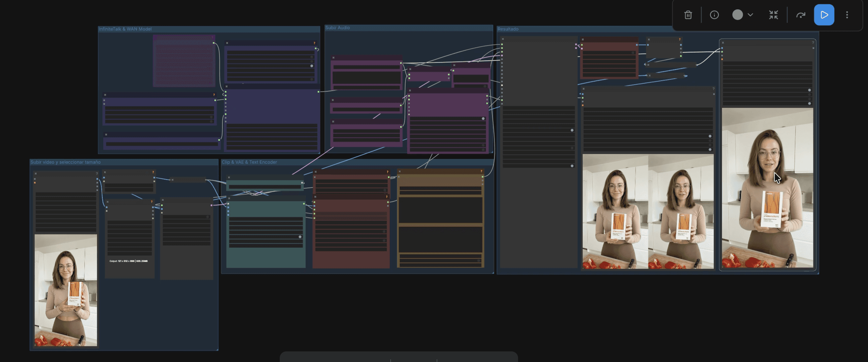This screenshot has width=868, height=362.
Task: Click the gray color circle in the selection toolbar
Action: pyautogui.click(x=737, y=15)
